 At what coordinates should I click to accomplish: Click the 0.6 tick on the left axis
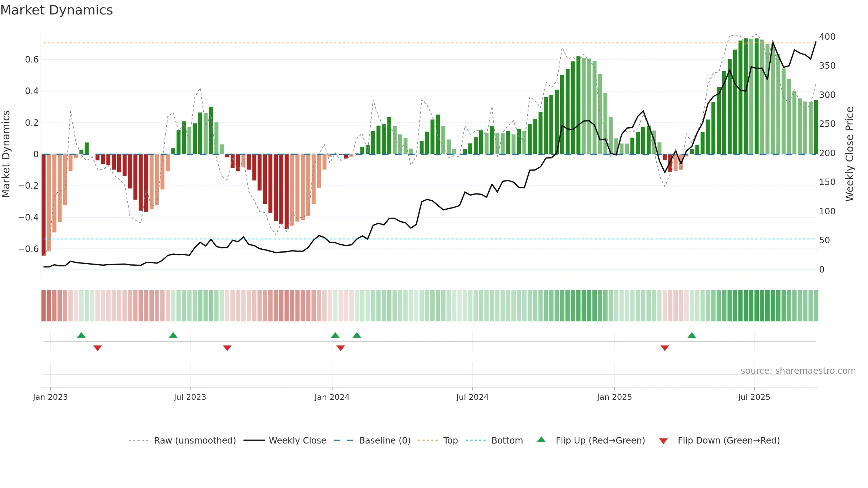click(x=32, y=60)
